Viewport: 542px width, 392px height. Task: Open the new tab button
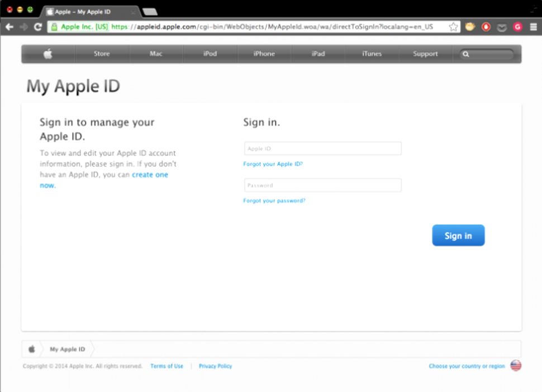point(150,12)
